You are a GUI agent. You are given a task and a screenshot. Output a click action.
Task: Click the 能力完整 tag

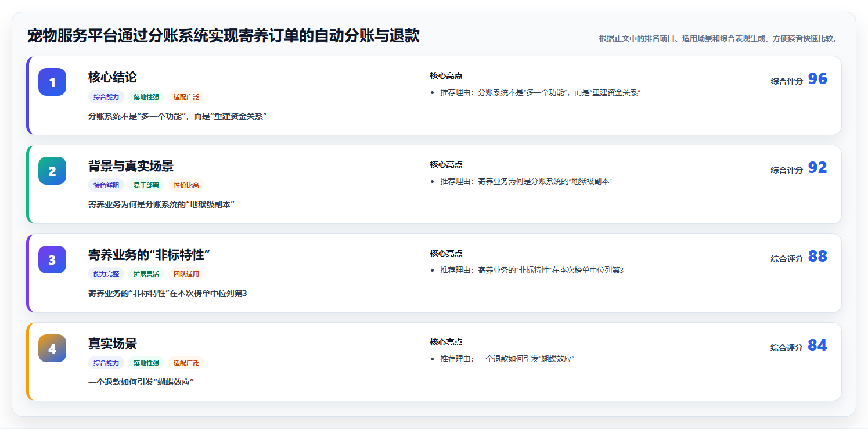[x=106, y=274]
